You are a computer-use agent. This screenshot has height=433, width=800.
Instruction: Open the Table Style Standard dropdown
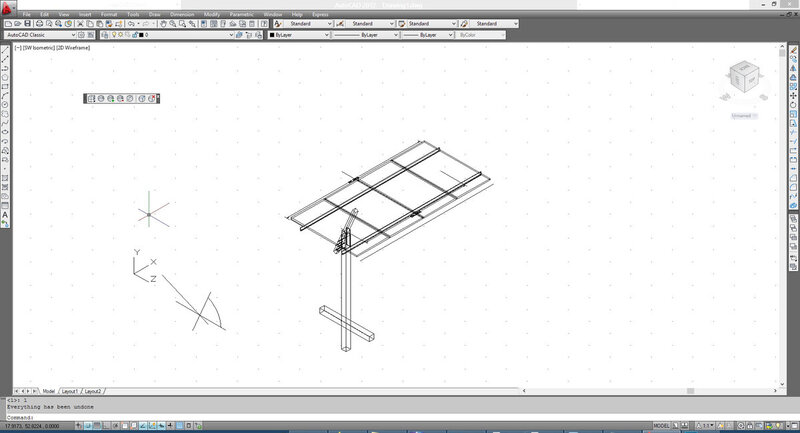pyautogui.click(x=432, y=24)
